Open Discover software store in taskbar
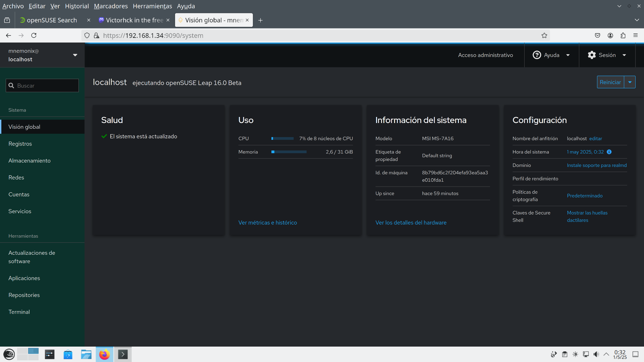644x362 pixels. (x=68, y=354)
